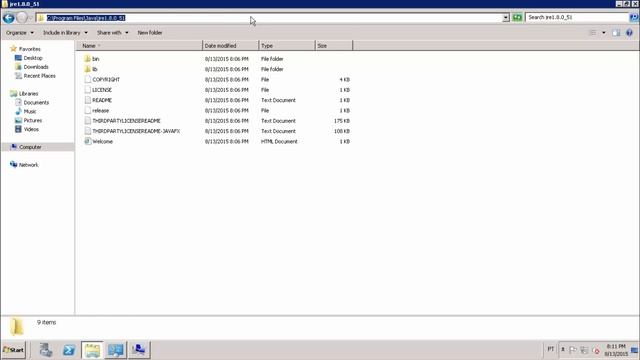Open Downloads in the Favorites list
Screen dimensions: 640x360
click(36, 67)
